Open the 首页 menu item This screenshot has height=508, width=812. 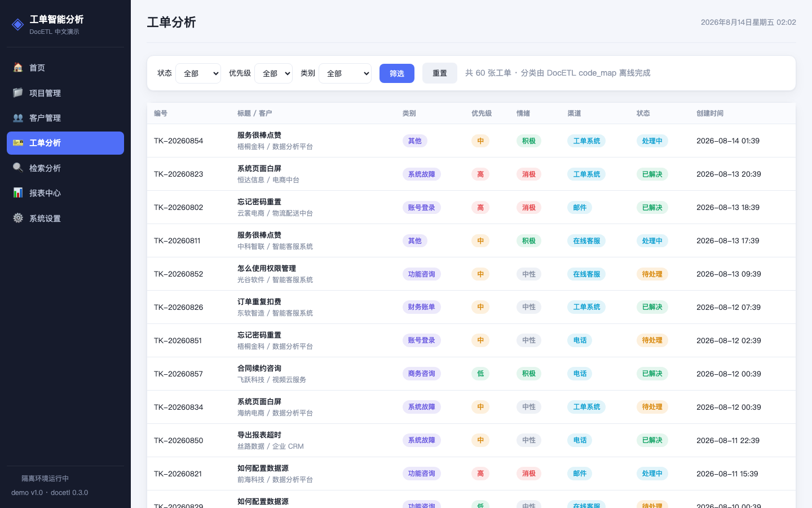(65, 68)
